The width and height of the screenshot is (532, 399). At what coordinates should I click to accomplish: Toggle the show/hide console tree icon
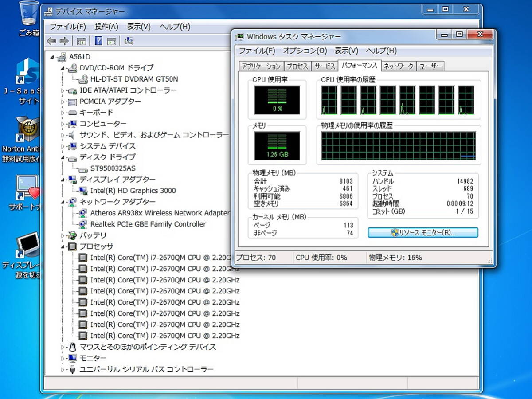coord(81,41)
